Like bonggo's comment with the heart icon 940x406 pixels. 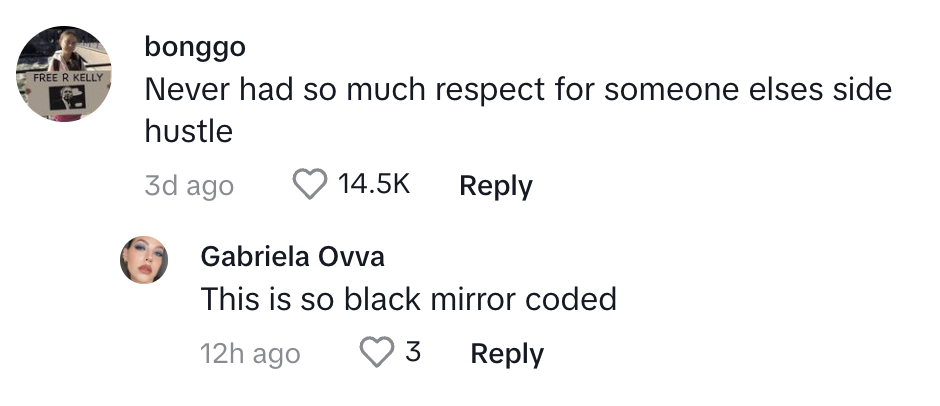click(309, 184)
